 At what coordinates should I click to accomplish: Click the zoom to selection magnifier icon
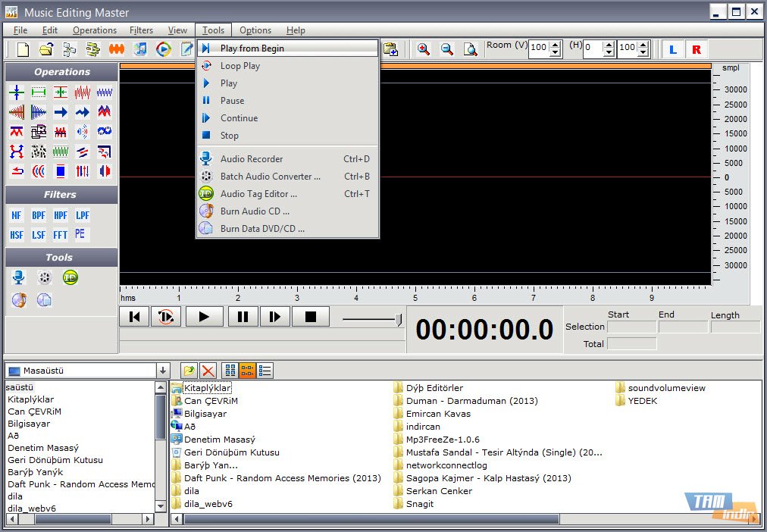(x=470, y=49)
